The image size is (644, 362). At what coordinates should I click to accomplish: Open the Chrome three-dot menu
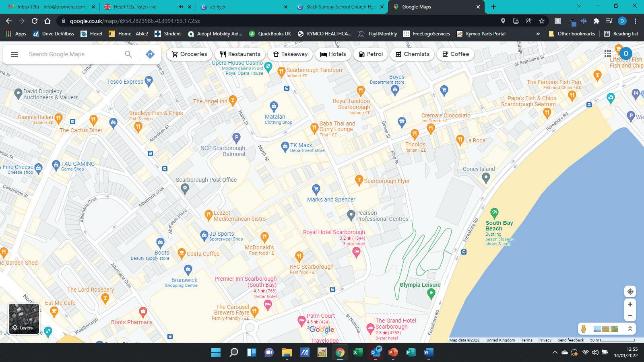click(x=636, y=21)
